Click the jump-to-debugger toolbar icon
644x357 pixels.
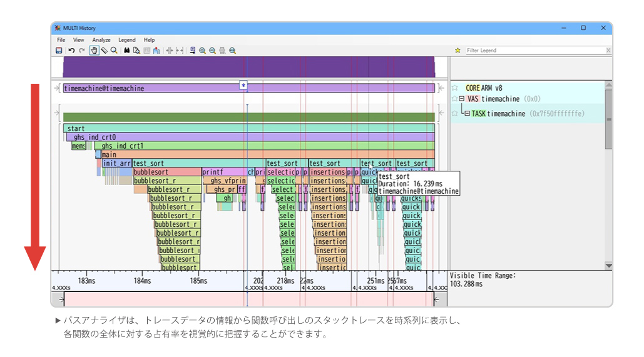(192, 51)
